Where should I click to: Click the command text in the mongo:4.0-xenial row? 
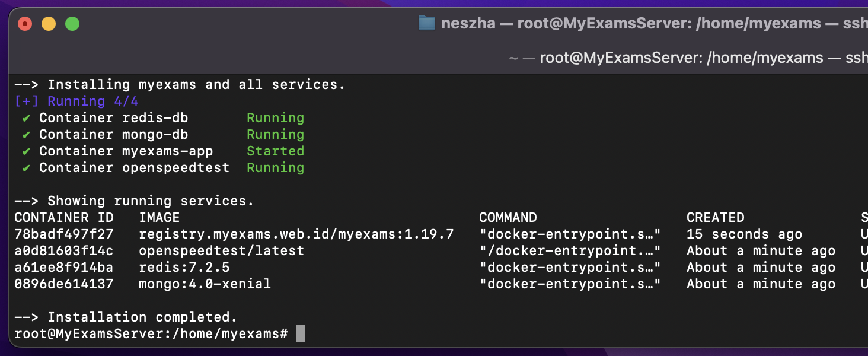[x=570, y=284]
